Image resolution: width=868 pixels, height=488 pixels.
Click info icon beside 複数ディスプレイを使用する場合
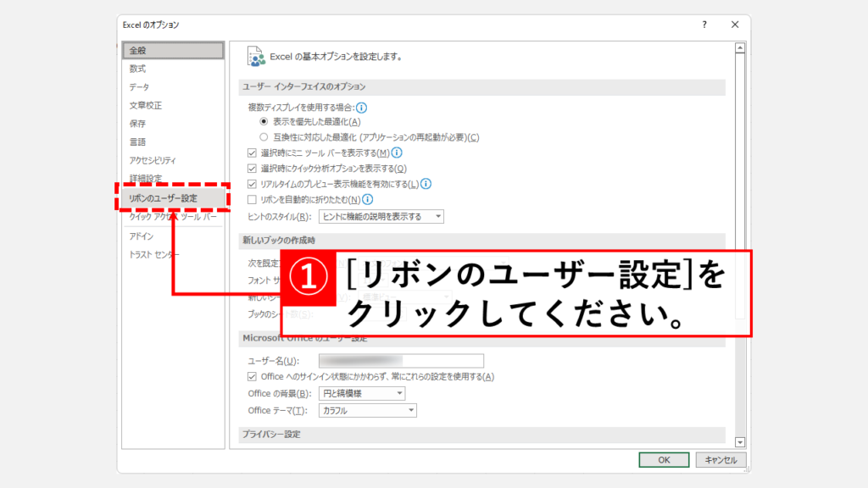(x=362, y=108)
